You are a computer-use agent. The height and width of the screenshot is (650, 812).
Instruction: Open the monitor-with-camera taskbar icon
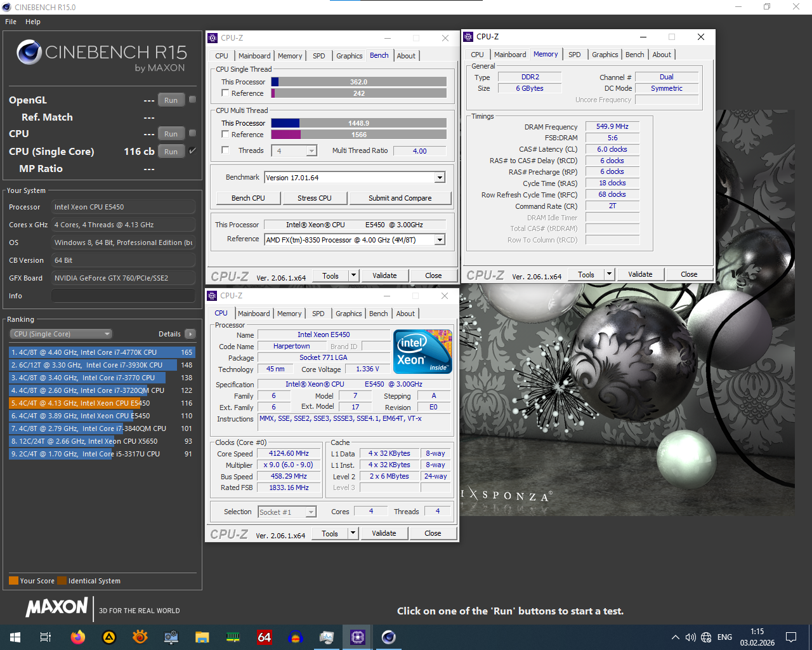[x=171, y=637]
